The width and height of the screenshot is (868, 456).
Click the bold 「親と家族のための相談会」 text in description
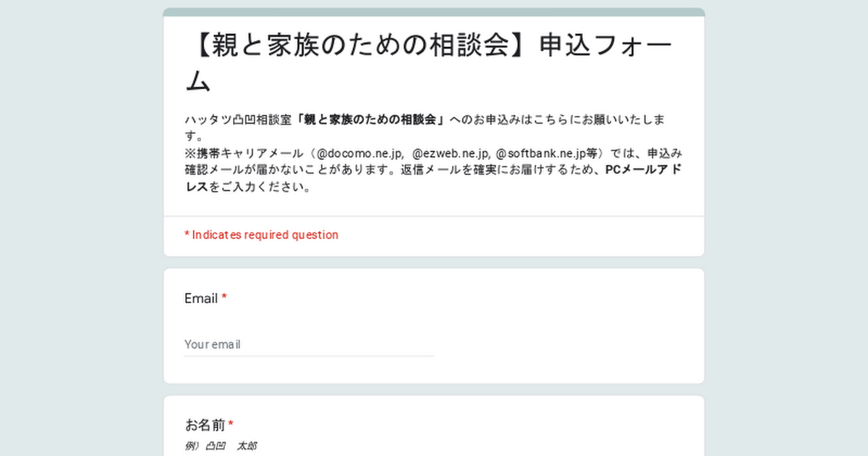pos(371,119)
